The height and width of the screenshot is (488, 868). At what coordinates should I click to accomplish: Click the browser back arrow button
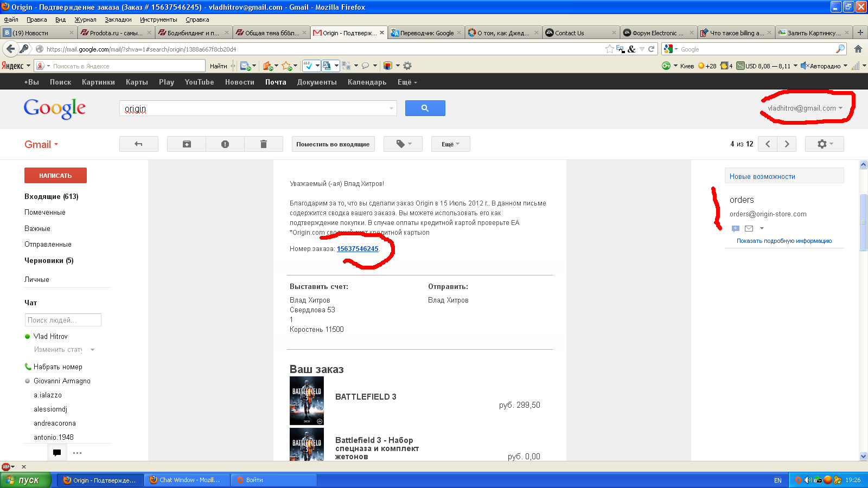(10, 49)
